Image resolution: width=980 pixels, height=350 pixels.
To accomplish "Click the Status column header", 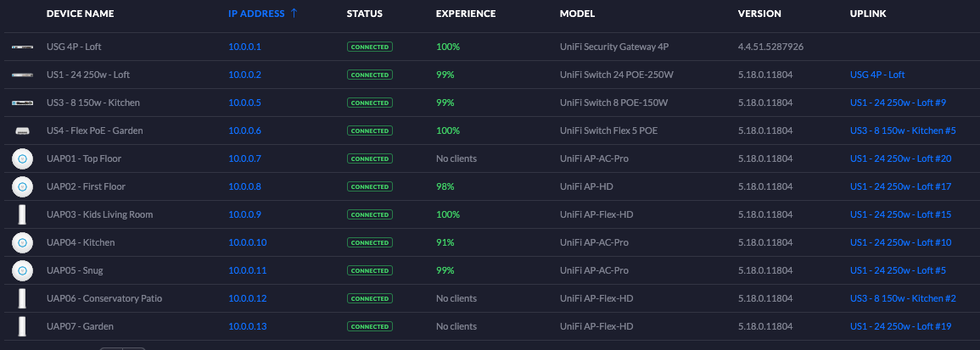I will pyautogui.click(x=364, y=14).
